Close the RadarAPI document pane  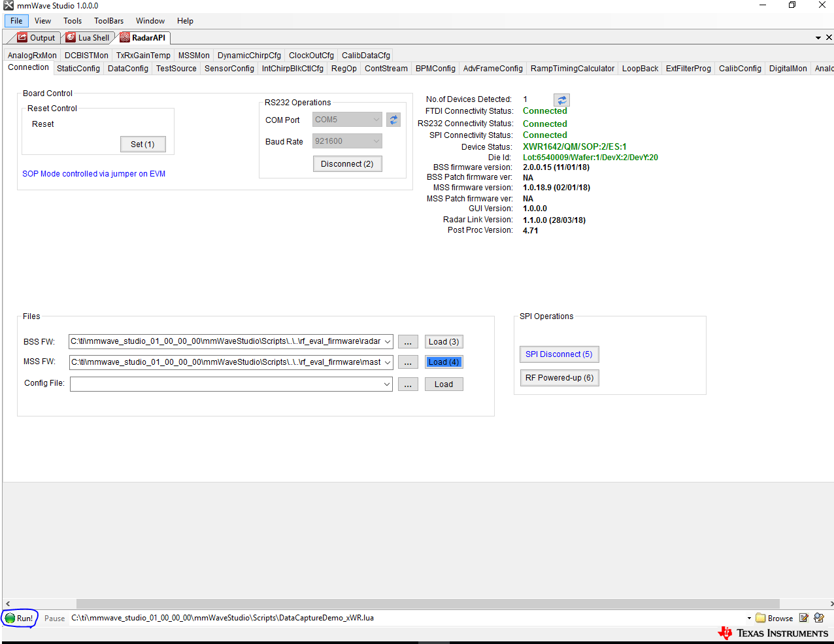[829, 38]
